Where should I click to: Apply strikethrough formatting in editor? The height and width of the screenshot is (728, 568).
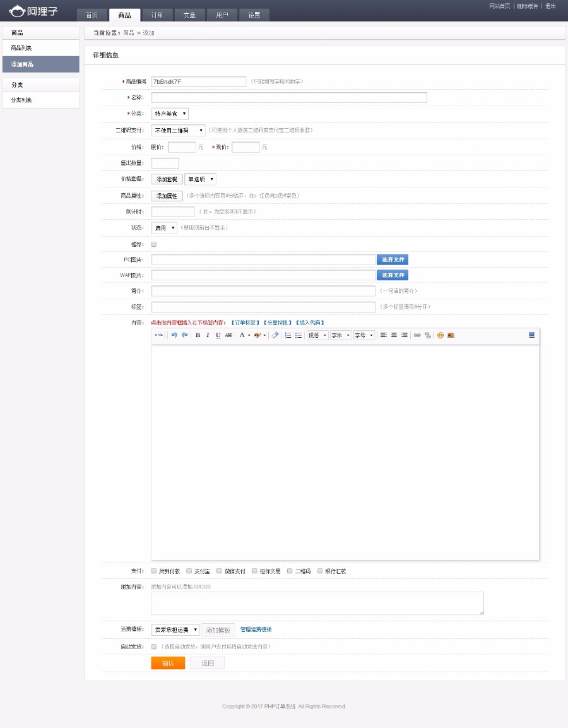(228, 335)
